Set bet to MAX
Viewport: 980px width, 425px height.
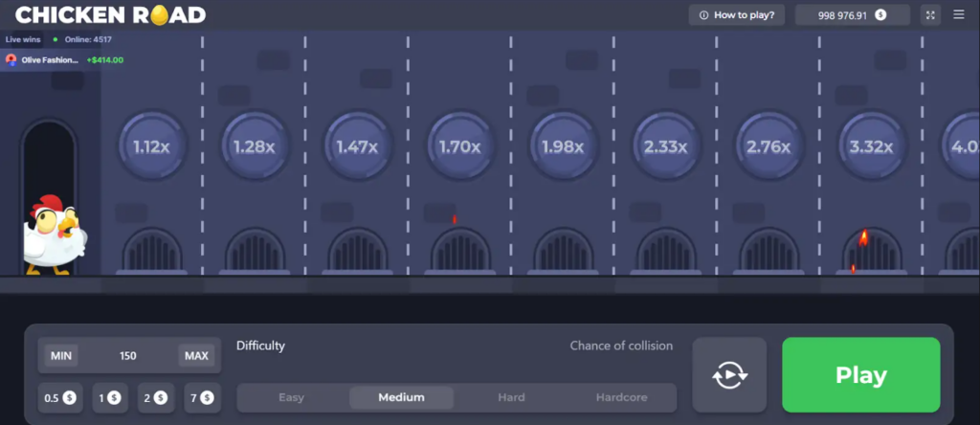coord(196,356)
